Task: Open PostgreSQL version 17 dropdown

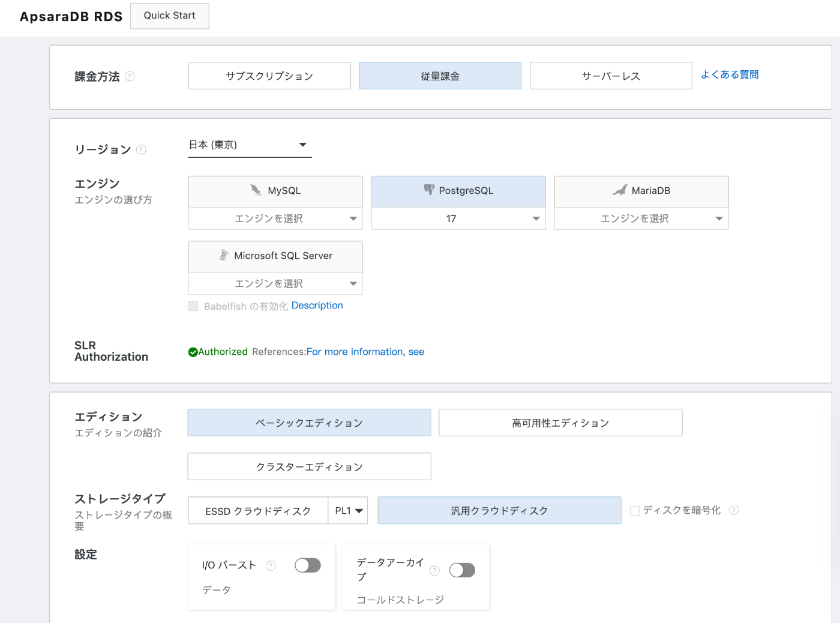Action: point(458,218)
